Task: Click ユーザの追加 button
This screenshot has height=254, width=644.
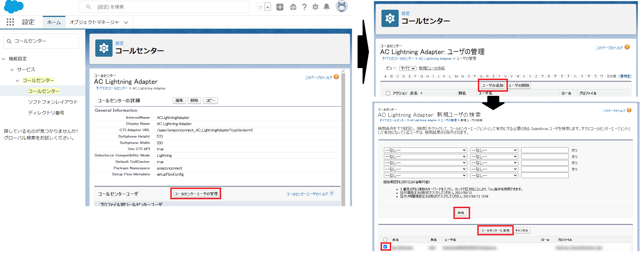Action: click(x=493, y=85)
